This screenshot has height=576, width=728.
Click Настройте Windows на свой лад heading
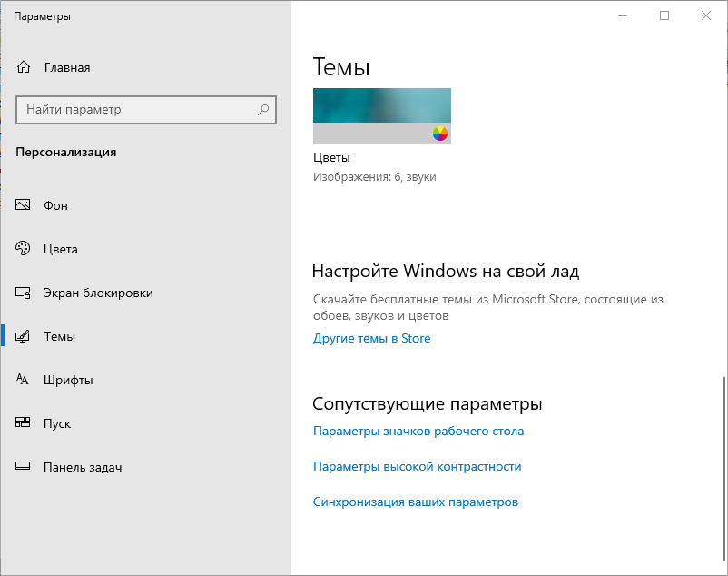446,271
